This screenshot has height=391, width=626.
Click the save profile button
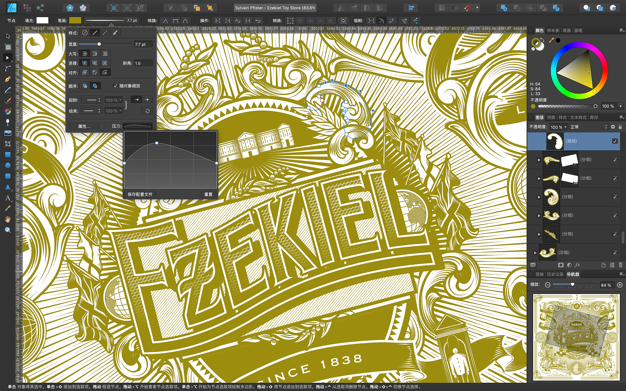click(140, 195)
